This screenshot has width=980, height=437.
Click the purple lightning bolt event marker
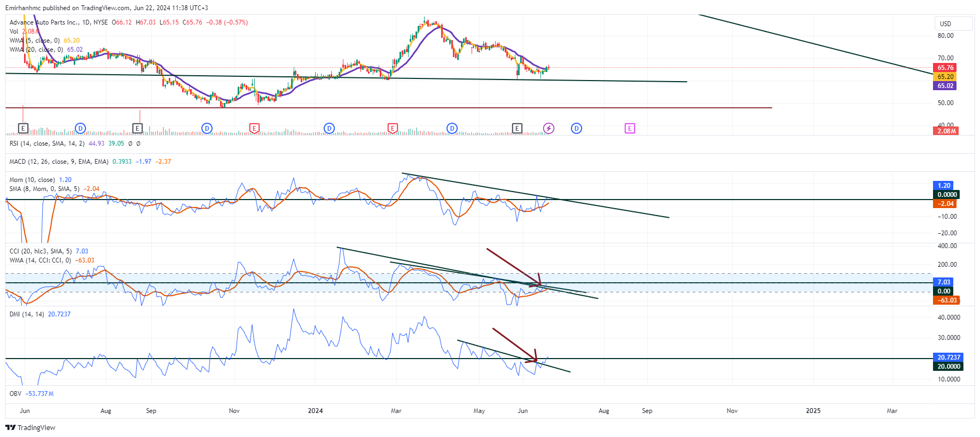click(548, 128)
